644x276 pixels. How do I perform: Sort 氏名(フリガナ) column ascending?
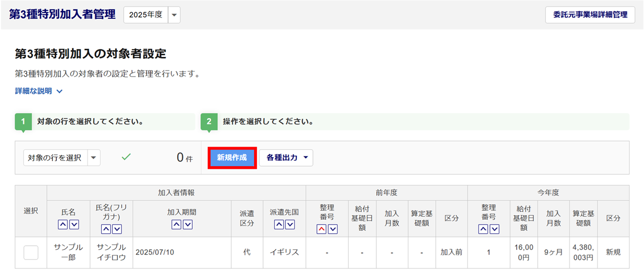tap(106, 229)
